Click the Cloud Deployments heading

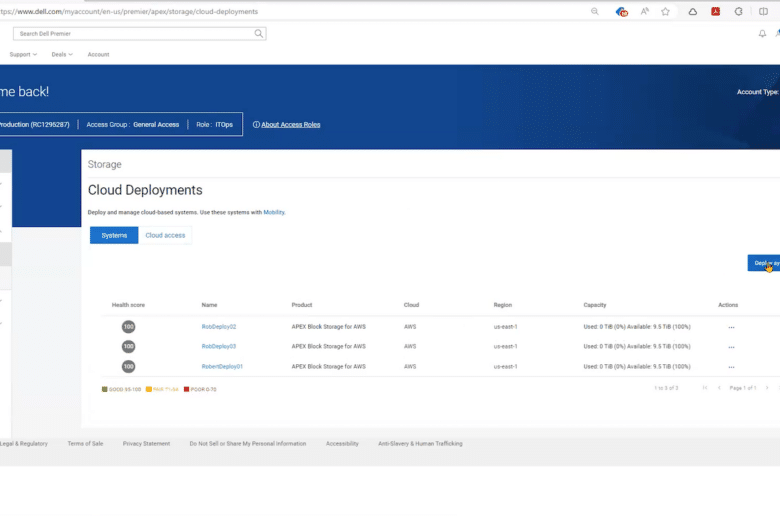click(145, 190)
